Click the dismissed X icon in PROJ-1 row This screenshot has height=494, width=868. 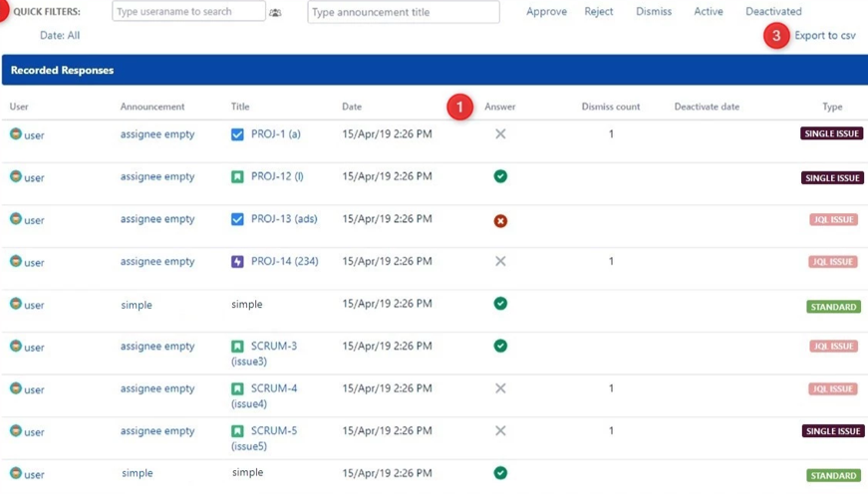[500, 133]
